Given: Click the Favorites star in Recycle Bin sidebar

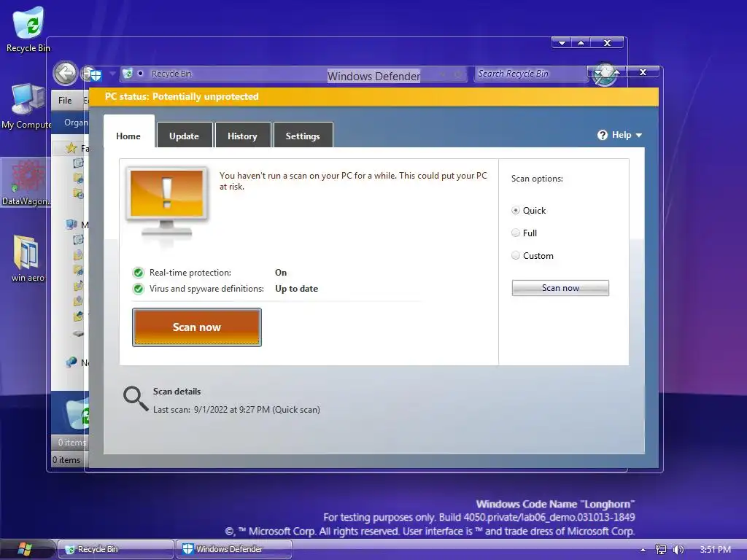Looking at the screenshot, I should pyautogui.click(x=71, y=148).
